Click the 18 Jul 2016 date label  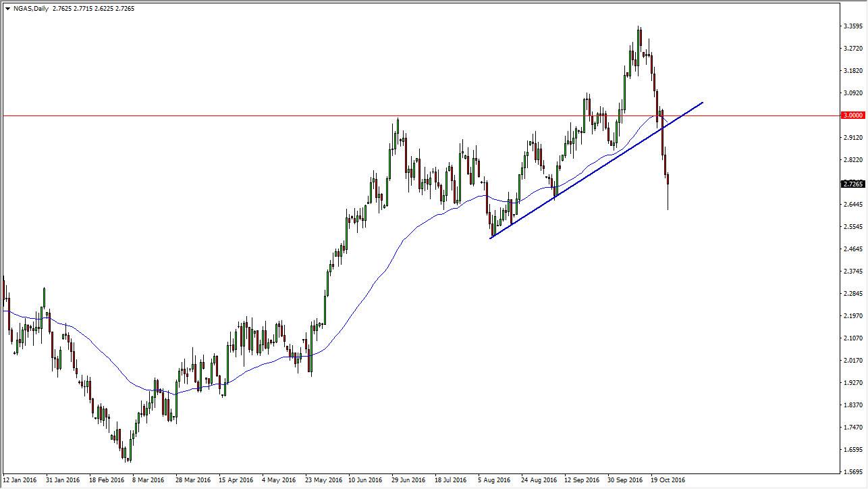[x=451, y=481]
